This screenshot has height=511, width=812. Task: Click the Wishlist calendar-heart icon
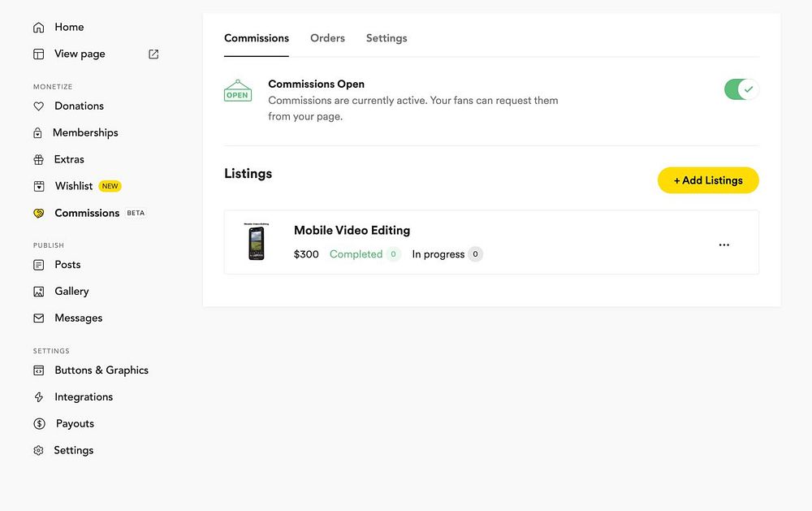pyautogui.click(x=39, y=186)
